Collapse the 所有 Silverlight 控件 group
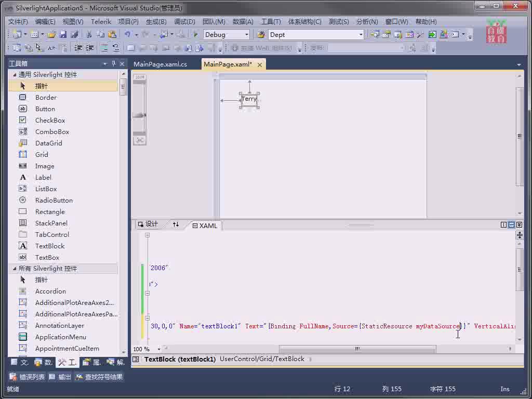The width and height of the screenshot is (532, 399). click(x=14, y=269)
